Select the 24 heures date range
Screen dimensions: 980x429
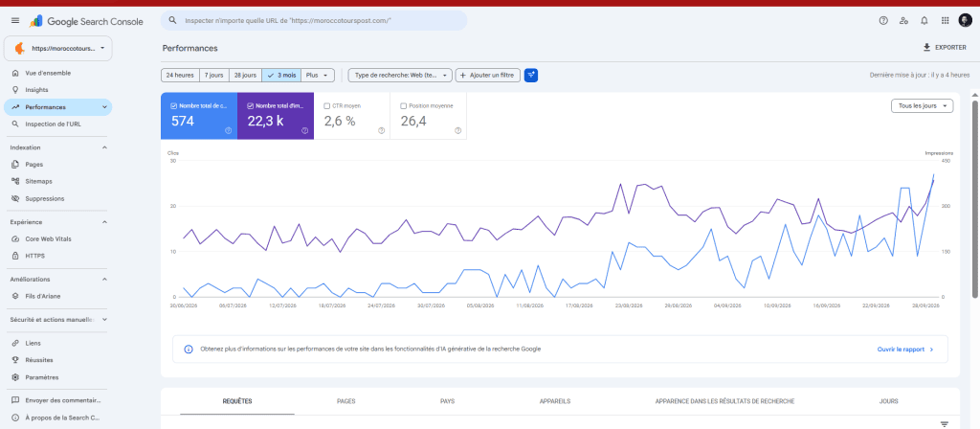click(x=180, y=75)
